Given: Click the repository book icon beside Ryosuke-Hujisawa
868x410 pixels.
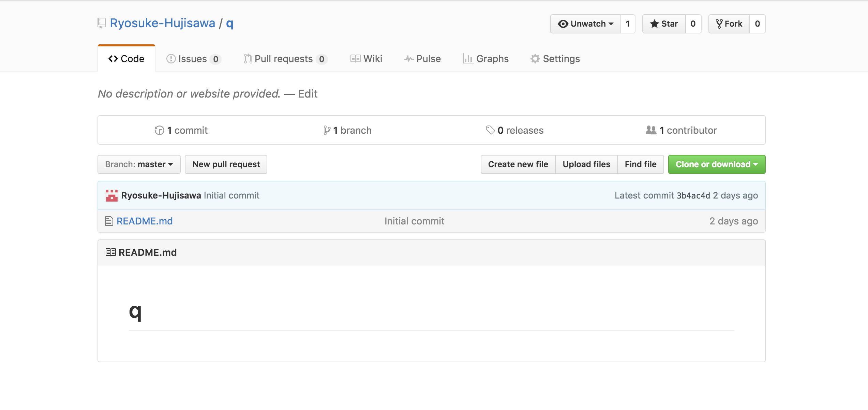Looking at the screenshot, I should [101, 23].
